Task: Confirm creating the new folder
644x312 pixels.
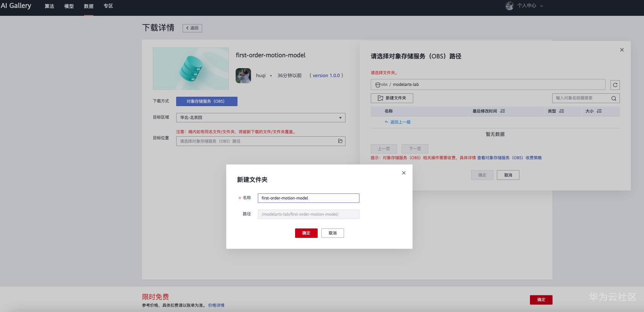Action: tap(306, 233)
